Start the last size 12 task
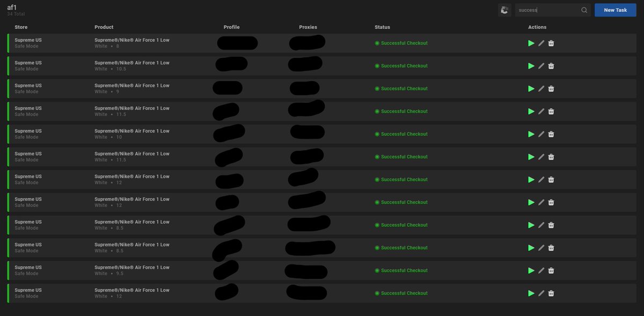Image resolution: width=644 pixels, height=316 pixels. [531, 293]
